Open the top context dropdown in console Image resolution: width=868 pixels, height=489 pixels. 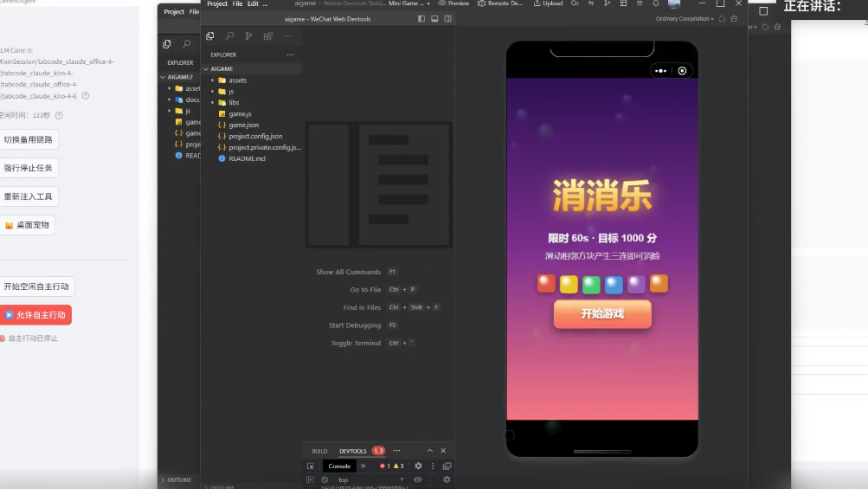371,479
